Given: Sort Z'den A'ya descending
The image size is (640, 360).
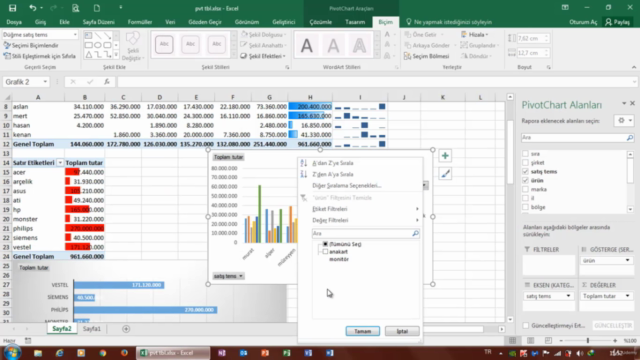Looking at the screenshot, I should click(333, 174).
